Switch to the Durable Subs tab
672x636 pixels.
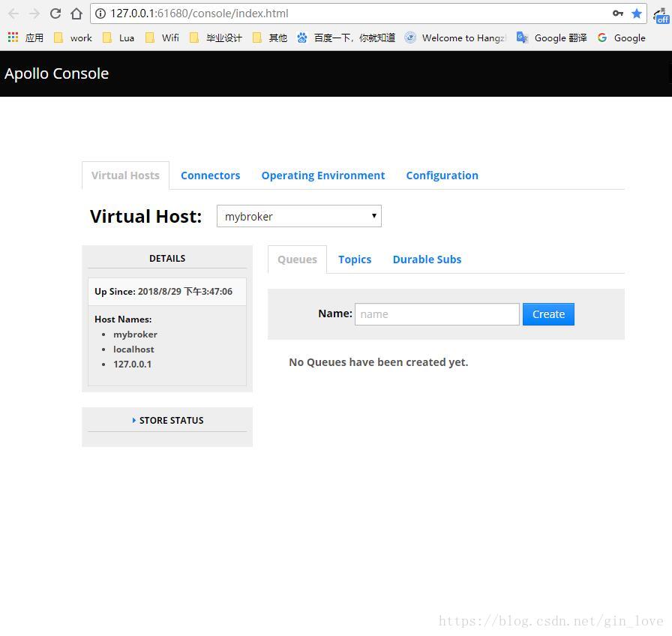coord(427,259)
